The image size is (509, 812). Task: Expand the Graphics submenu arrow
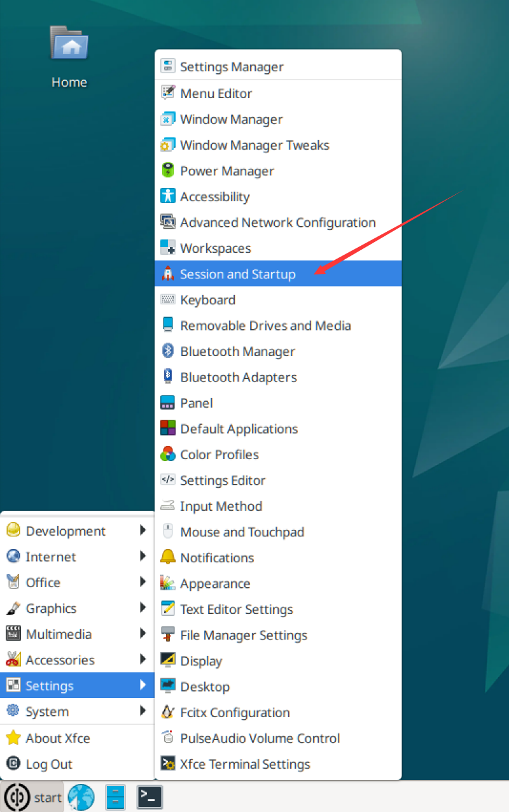click(143, 608)
